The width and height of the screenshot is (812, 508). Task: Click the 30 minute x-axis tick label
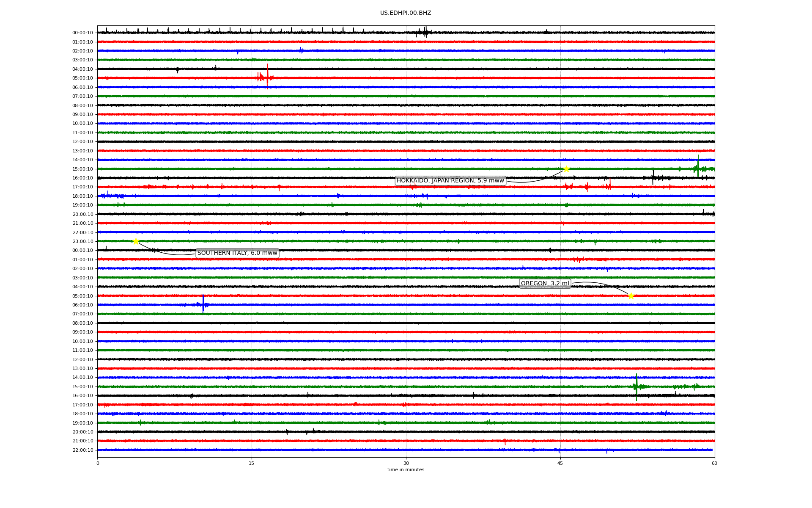tap(406, 463)
